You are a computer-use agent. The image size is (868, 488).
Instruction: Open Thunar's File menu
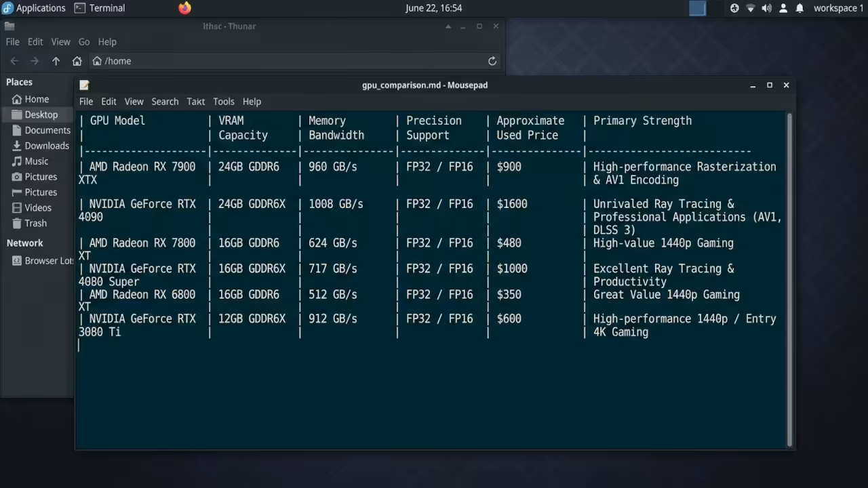coord(12,42)
